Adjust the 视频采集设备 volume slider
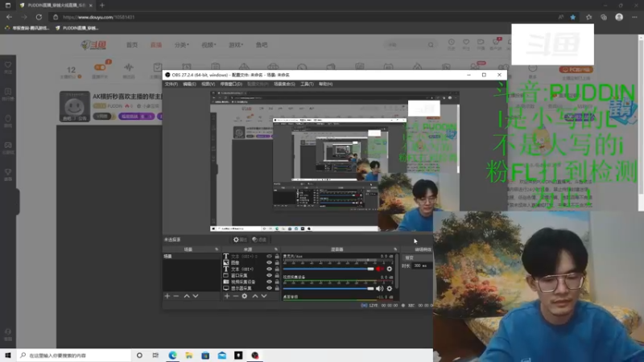This screenshot has height=362, width=644. click(x=328, y=289)
